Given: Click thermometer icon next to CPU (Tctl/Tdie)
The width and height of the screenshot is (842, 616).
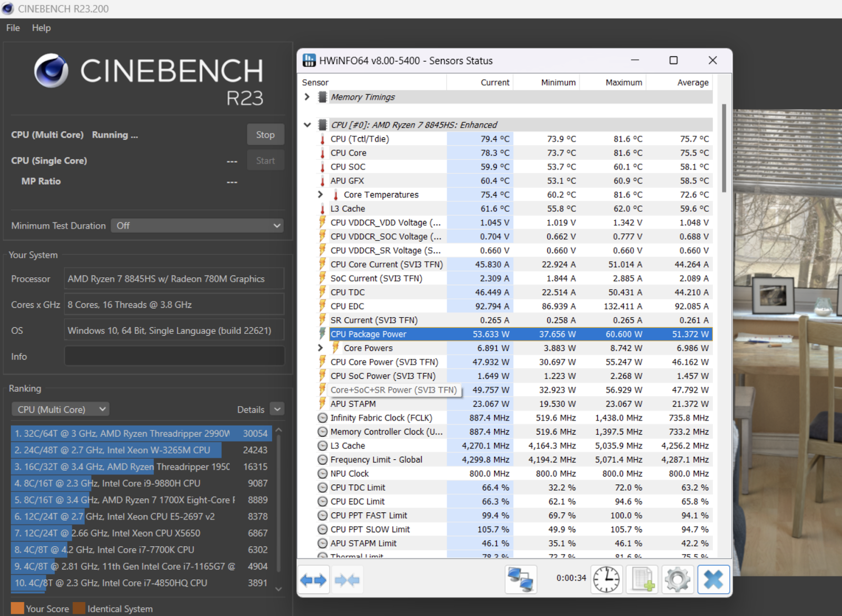Looking at the screenshot, I should pyautogui.click(x=323, y=139).
